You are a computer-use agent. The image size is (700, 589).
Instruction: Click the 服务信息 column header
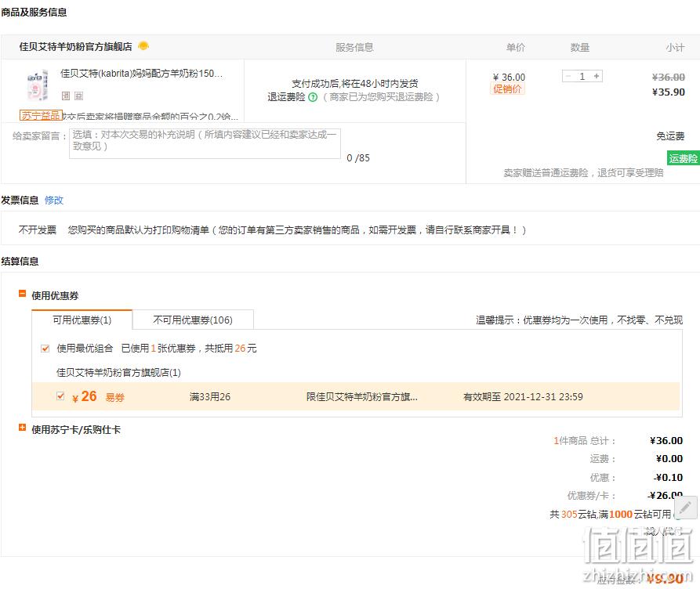(354, 47)
